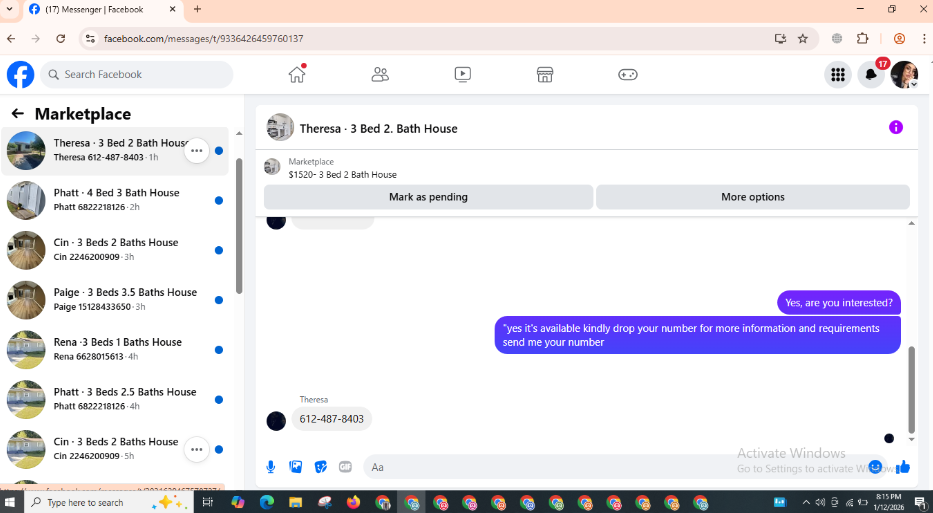Open the Chrome three-dot menu
This screenshot has width=933, height=513.
[923, 39]
